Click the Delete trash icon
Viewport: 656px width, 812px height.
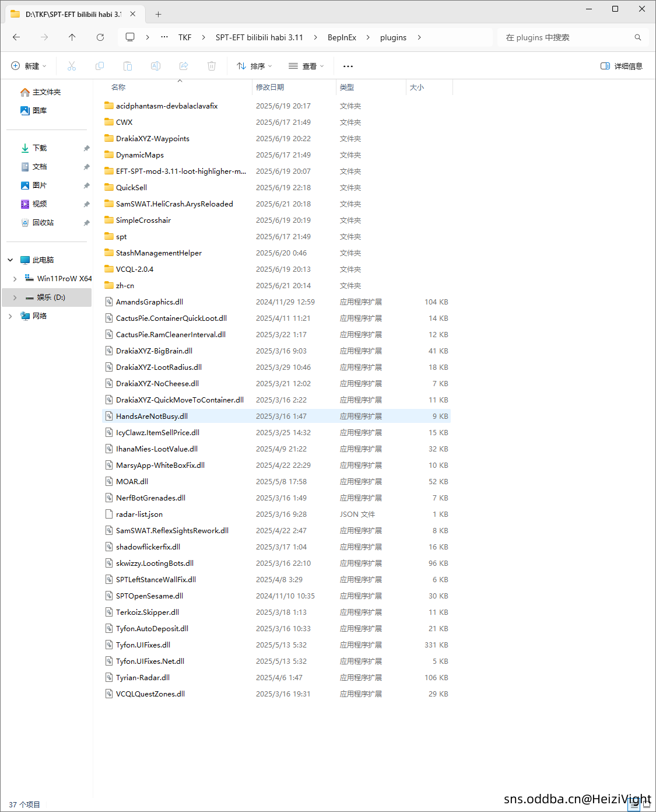tap(212, 66)
